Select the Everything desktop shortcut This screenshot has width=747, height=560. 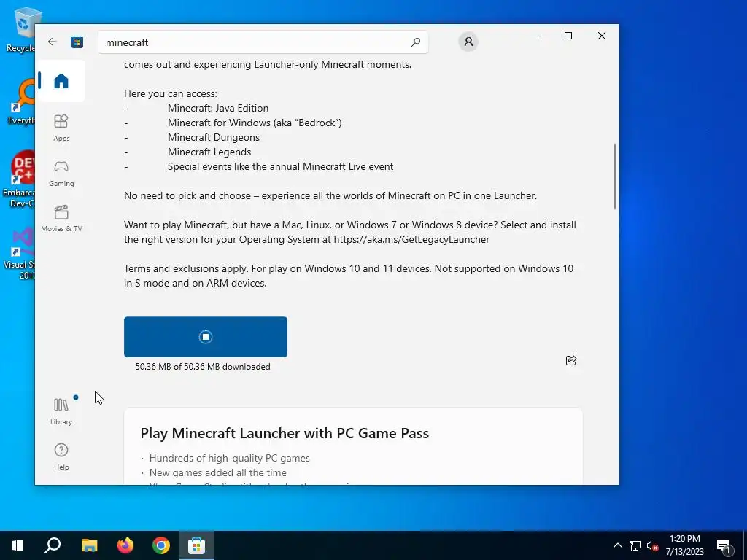coord(21,102)
